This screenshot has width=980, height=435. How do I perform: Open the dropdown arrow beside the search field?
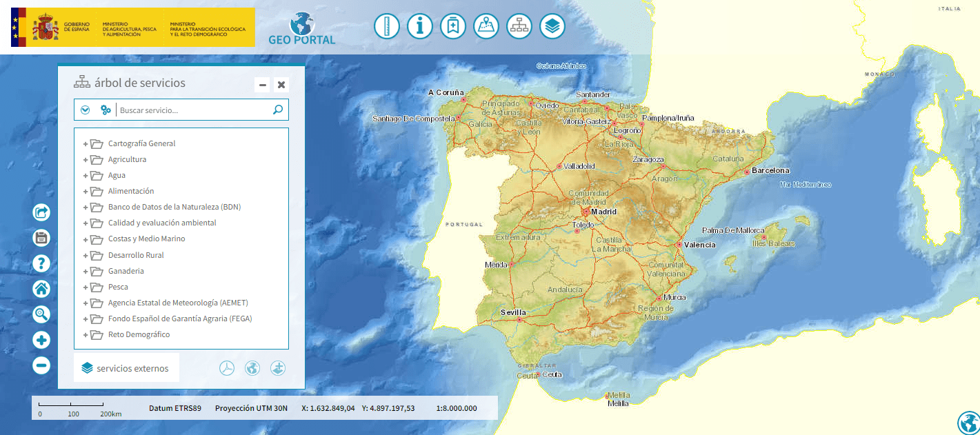click(86, 110)
